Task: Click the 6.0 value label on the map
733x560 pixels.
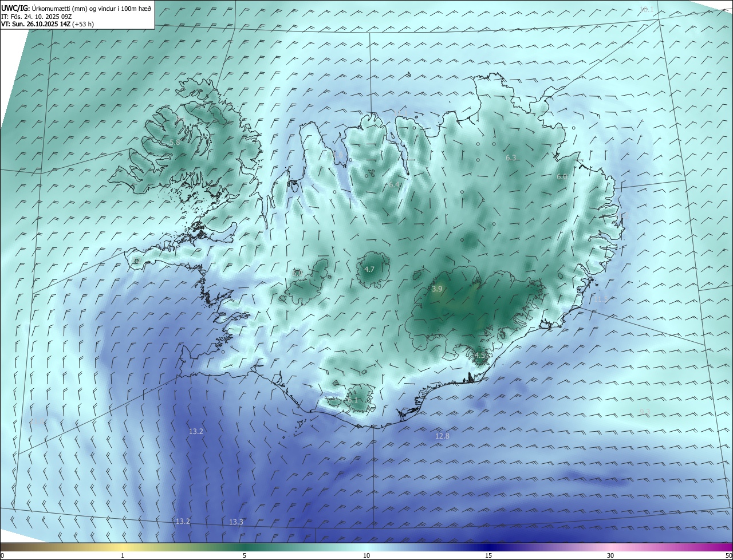Action: pos(562,177)
